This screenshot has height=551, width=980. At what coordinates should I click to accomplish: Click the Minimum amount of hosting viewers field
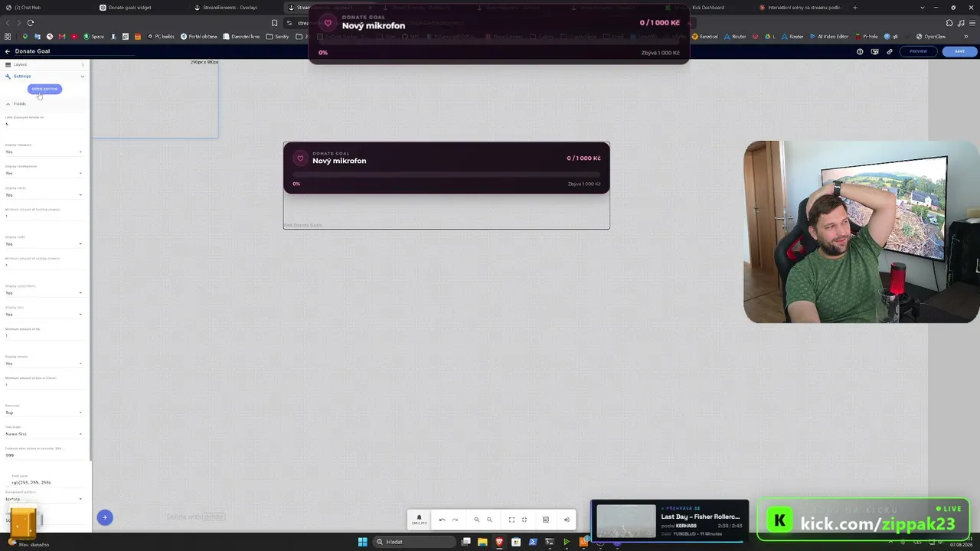point(44,216)
